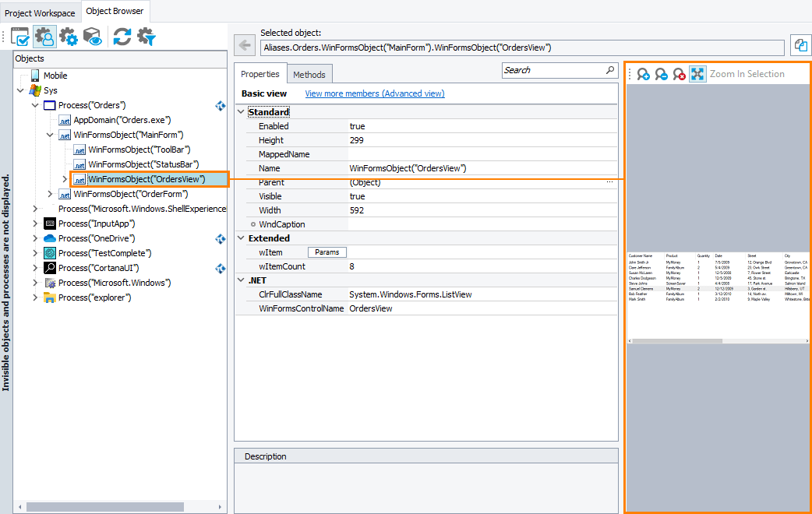The image size is (812, 514).
Task: Click the object checker toolbar icon
Action: tap(19, 37)
